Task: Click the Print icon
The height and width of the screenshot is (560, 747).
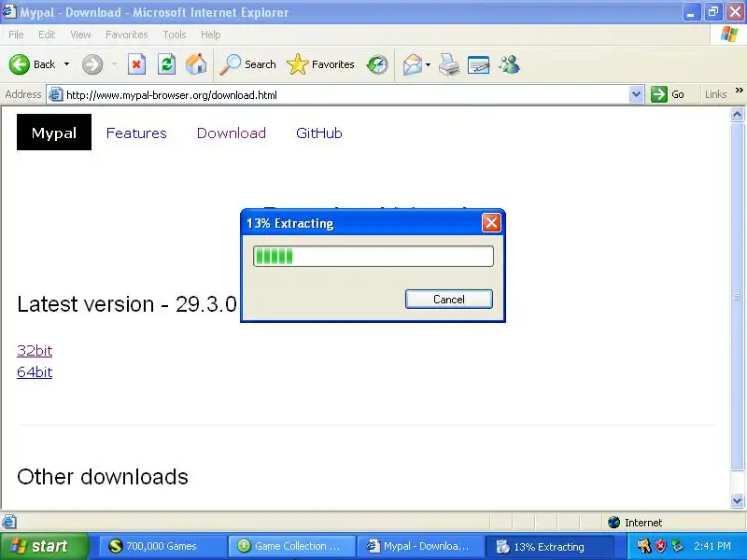Action: 449,64
